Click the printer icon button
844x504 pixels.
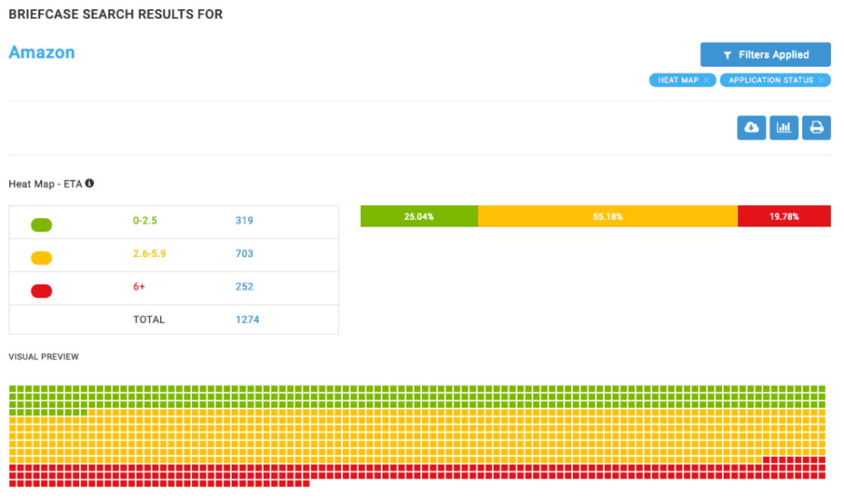[816, 128]
